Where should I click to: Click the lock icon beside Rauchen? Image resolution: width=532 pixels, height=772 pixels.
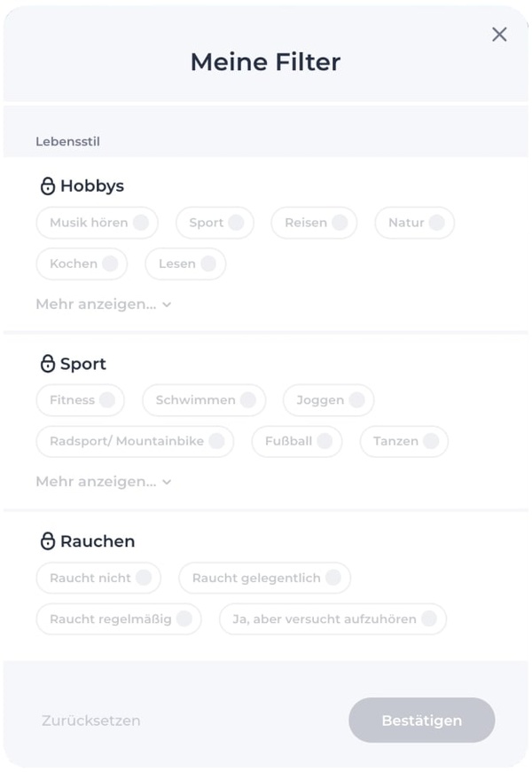click(48, 541)
